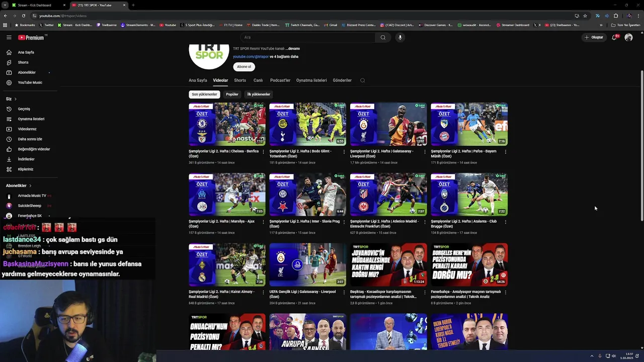Select the İlk yüklenenler filter chip
Image resolution: width=644 pixels, height=362 pixels.
[x=259, y=94]
